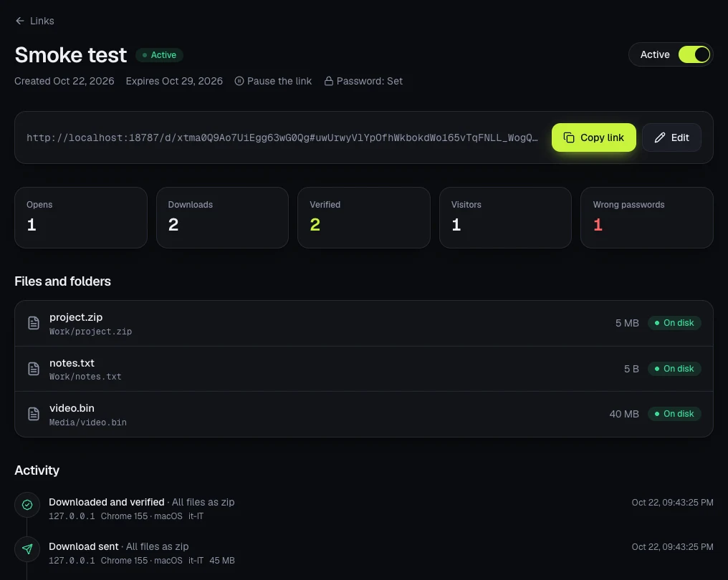728x580 pixels.
Task: Click the copy icon in Copy link
Action: 569,137
